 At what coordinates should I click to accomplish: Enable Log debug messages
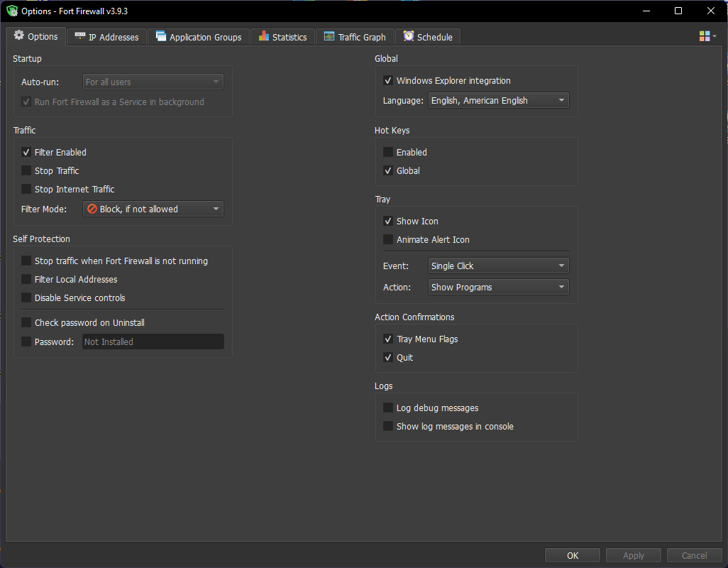pos(388,408)
